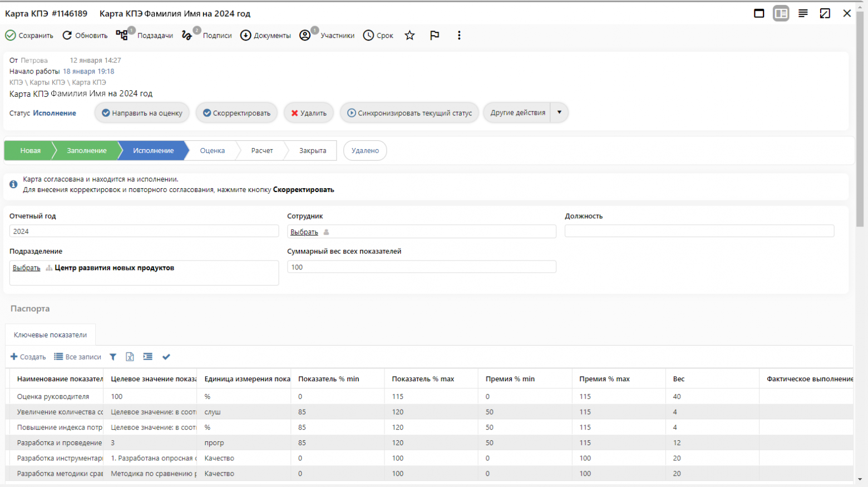Click the checkmark icon in table toolbar
Screen dimensions: 868x487
[x=166, y=357]
